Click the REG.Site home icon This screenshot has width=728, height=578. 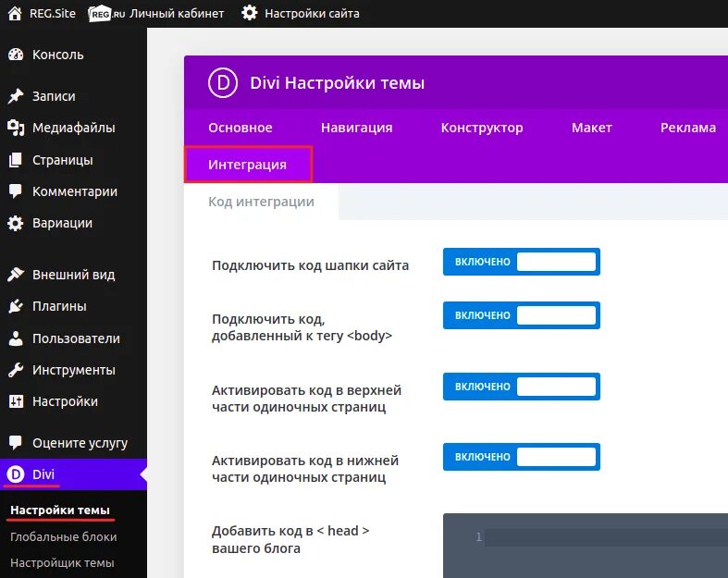coord(15,13)
